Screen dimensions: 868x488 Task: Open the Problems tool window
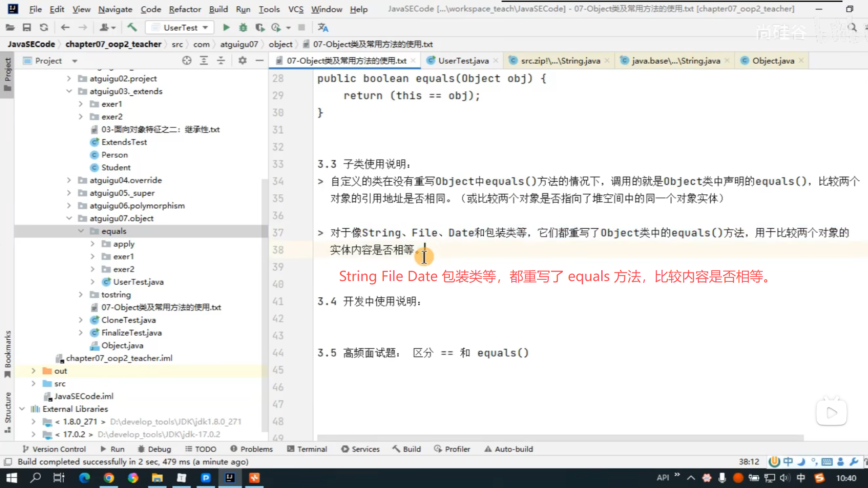(x=251, y=449)
